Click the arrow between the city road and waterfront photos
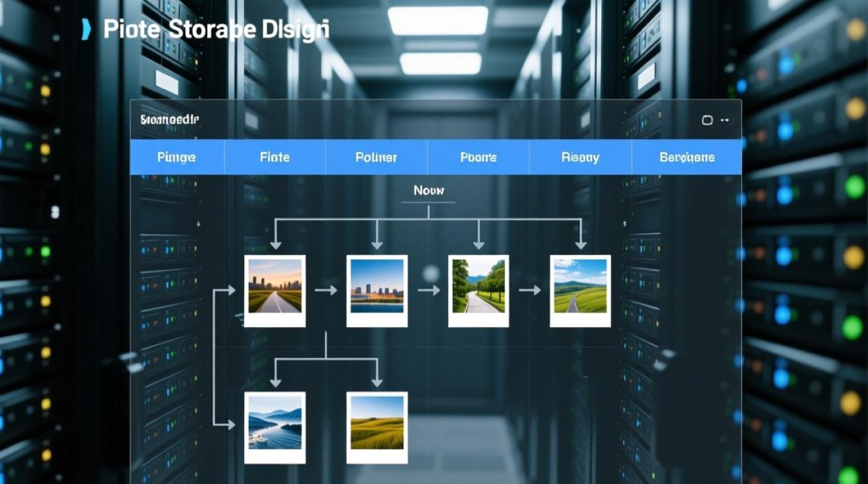The image size is (868, 484). coord(326,290)
